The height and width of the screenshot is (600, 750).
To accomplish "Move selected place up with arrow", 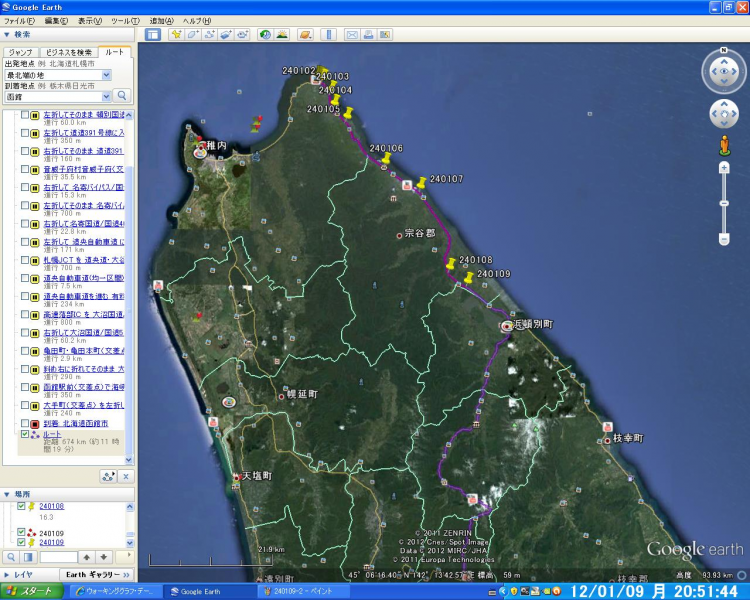I will [87, 557].
